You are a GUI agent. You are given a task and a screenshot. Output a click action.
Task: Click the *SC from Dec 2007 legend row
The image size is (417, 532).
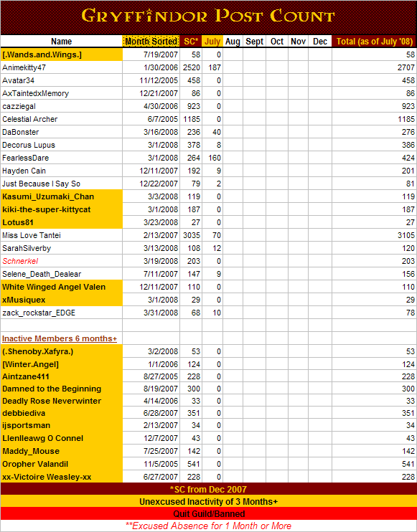(208, 489)
